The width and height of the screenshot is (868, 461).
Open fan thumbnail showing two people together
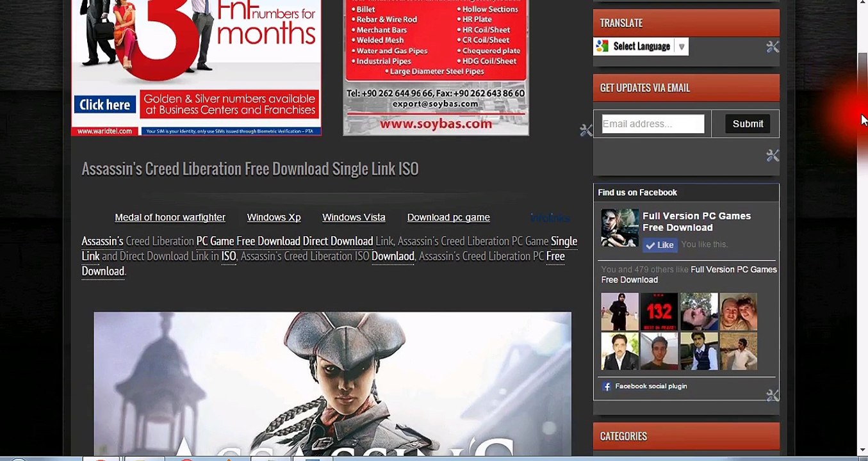click(x=739, y=311)
